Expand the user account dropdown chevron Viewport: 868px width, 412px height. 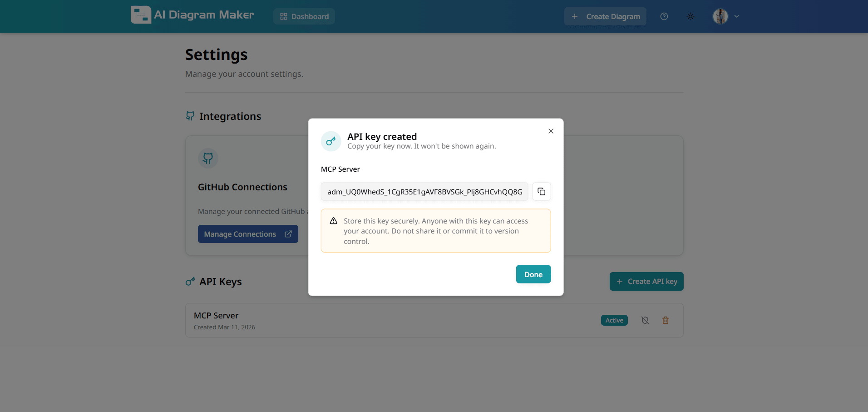(737, 16)
